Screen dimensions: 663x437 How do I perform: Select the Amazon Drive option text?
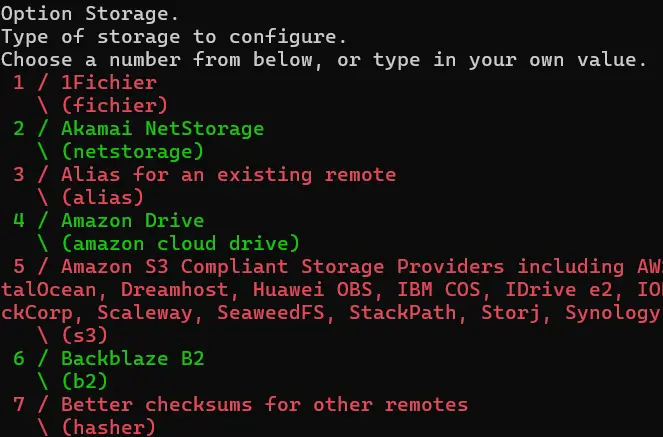[132, 221]
